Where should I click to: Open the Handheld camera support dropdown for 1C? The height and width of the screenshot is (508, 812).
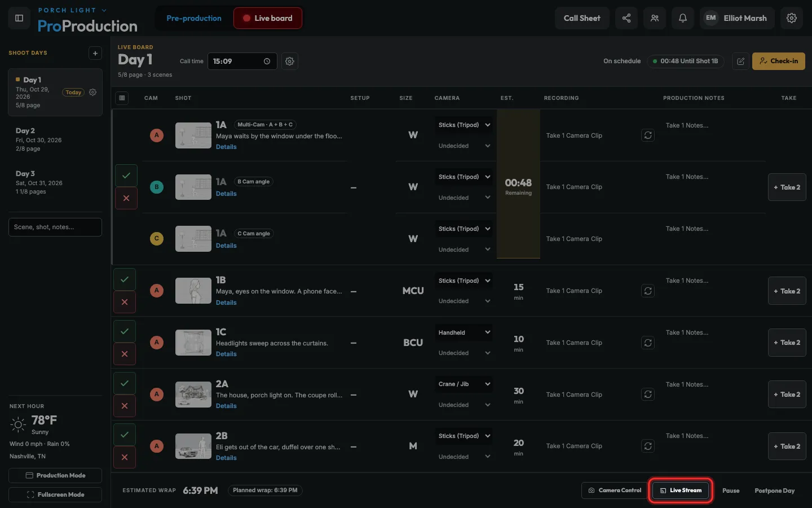click(x=464, y=332)
